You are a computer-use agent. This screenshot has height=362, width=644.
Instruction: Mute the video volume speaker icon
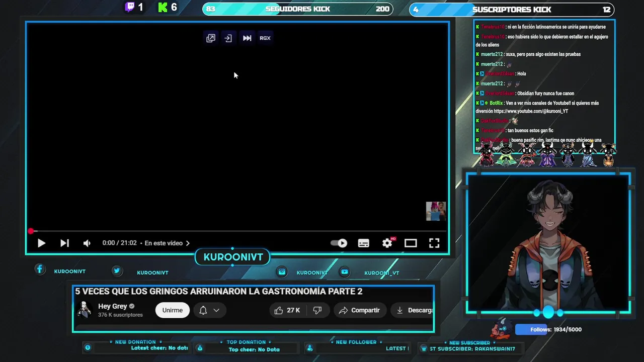click(87, 243)
